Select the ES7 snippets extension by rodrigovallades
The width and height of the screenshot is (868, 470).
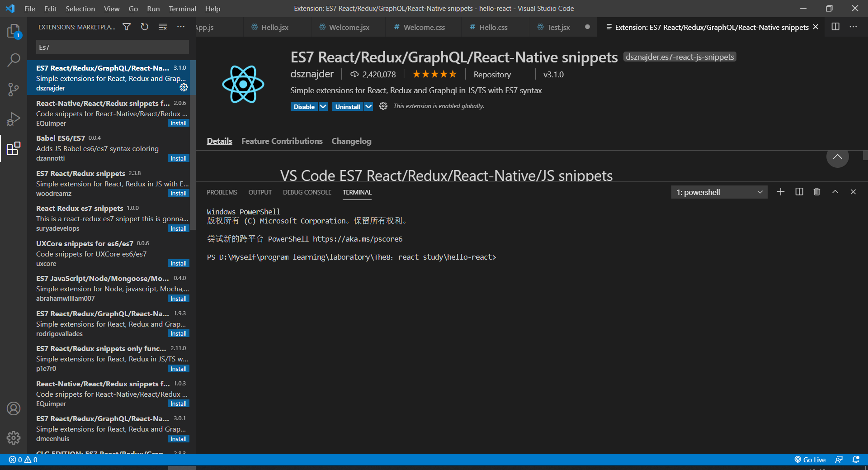tap(111, 323)
